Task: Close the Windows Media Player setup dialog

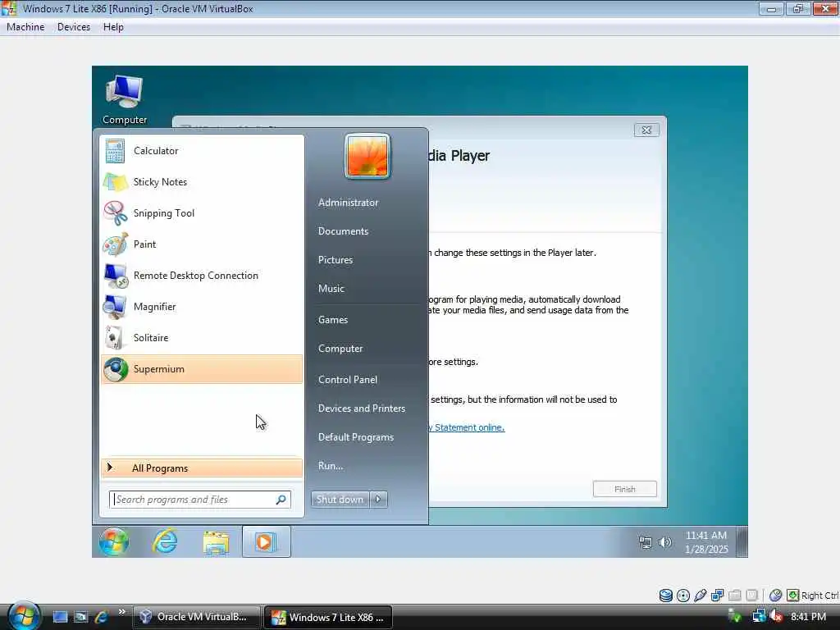Action: pos(646,130)
